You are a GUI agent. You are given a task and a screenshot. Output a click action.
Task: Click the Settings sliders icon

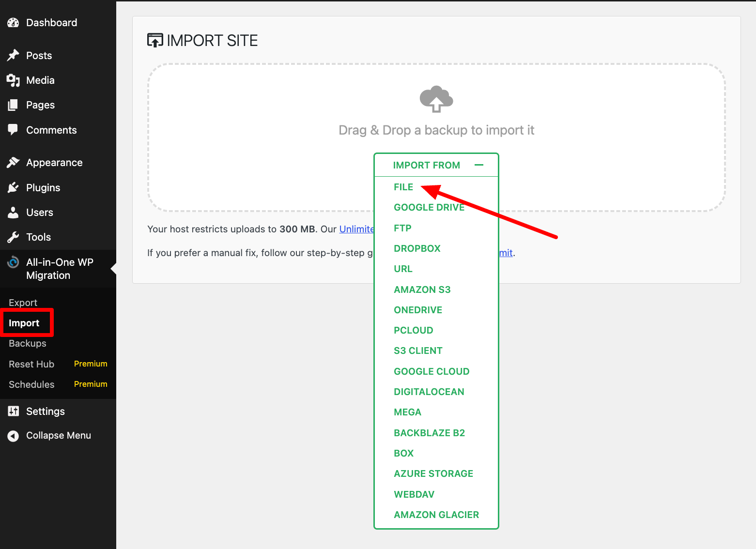tap(13, 411)
